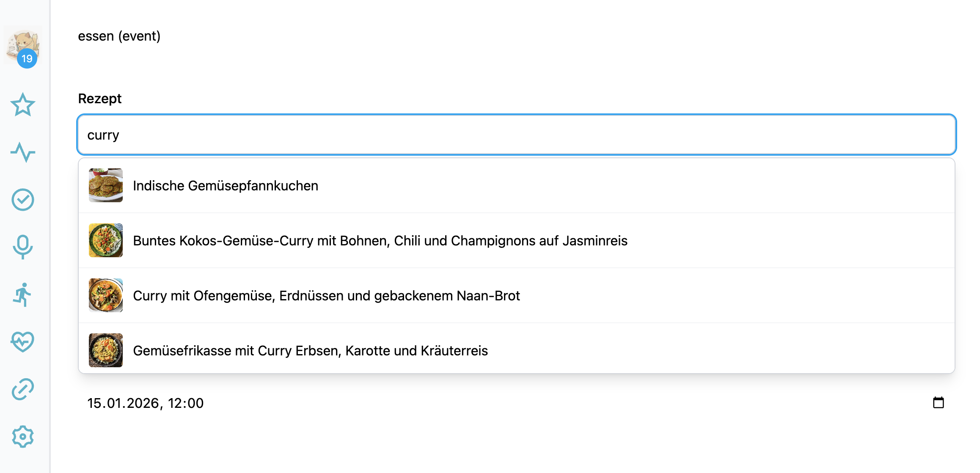This screenshot has height=473, width=980.
Task: Open the checkmark tasks sidebar icon
Action: (x=23, y=200)
